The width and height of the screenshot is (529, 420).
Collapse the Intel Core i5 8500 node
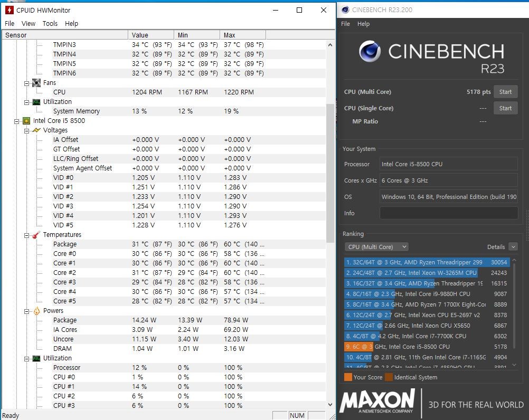click(16, 121)
